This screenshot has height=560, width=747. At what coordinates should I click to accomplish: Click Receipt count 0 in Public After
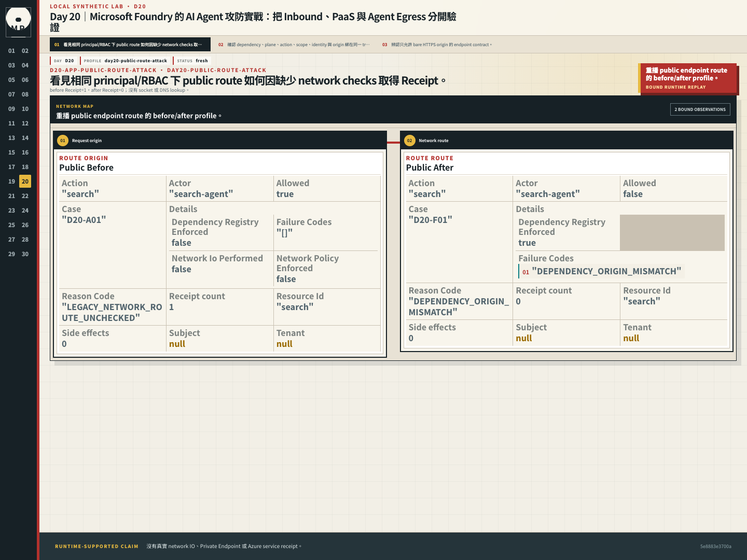tap(566, 301)
